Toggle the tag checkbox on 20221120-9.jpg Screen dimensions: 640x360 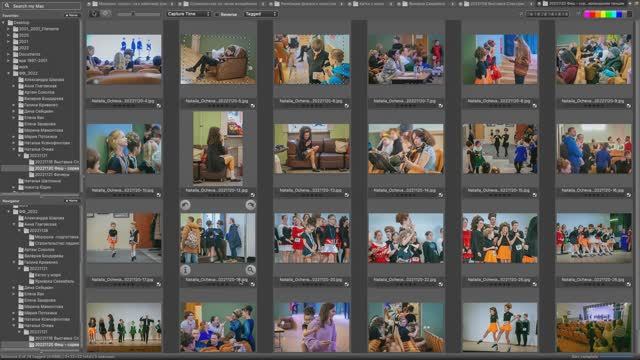point(629,106)
